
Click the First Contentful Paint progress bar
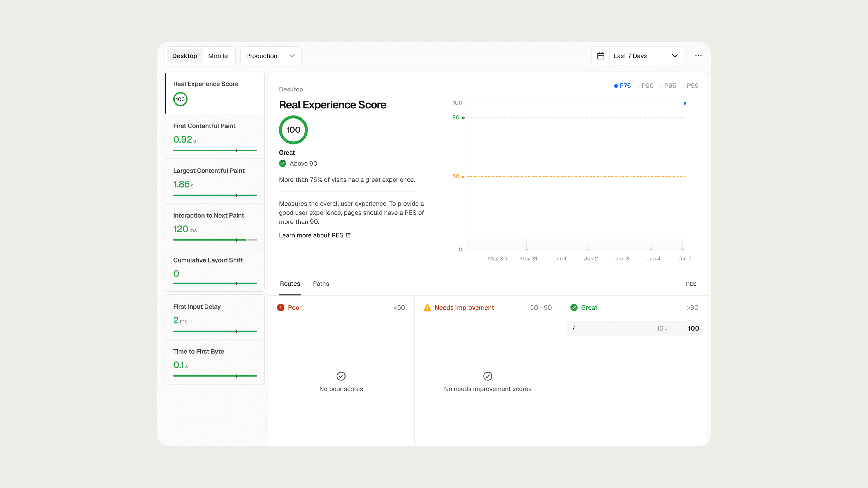[215, 150]
